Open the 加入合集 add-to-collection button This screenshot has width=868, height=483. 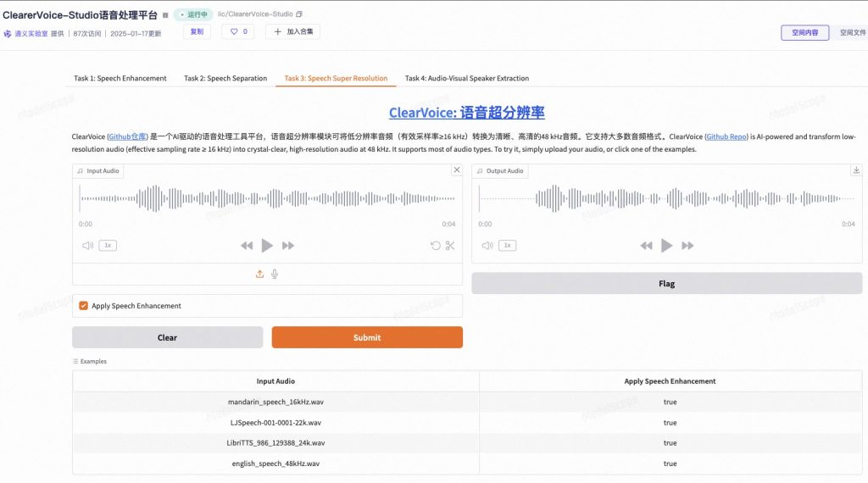tap(292, 31)
